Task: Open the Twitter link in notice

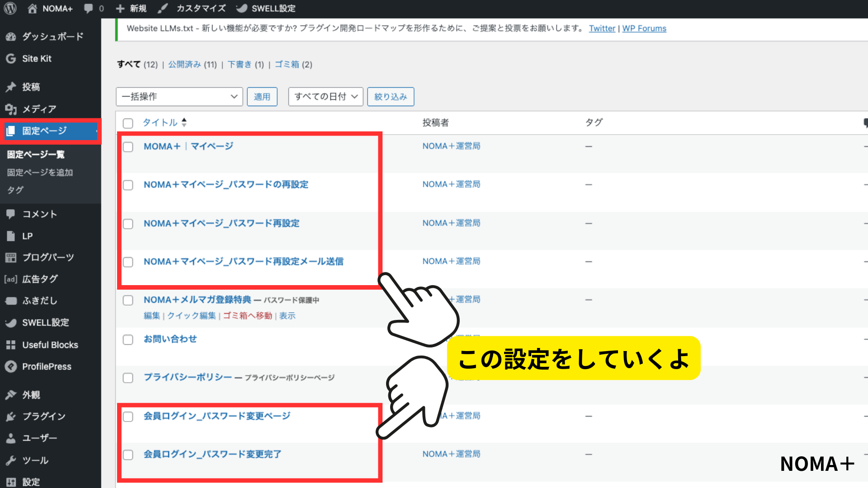Action: point(602,28)
